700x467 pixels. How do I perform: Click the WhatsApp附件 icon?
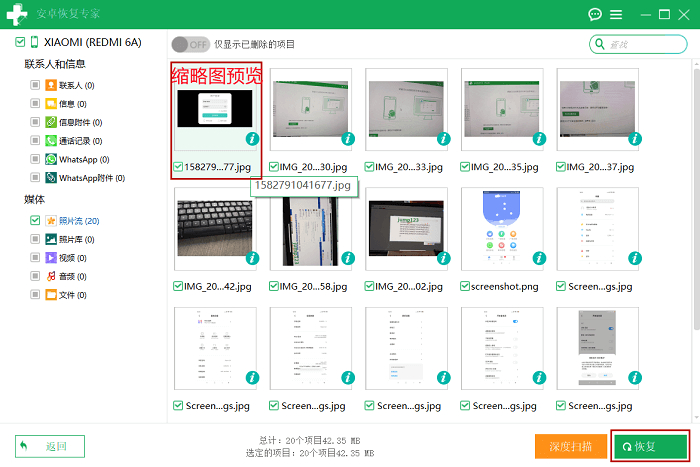(x=51, y=178)
